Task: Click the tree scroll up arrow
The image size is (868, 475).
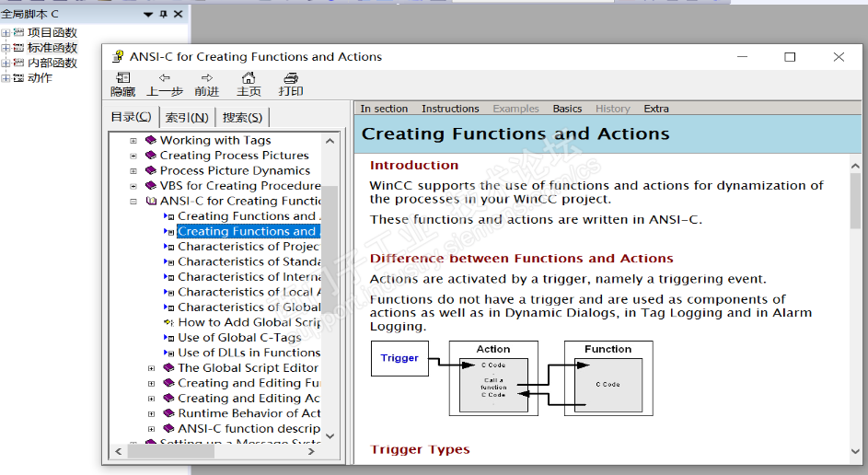Action: (x=330, y=141)
